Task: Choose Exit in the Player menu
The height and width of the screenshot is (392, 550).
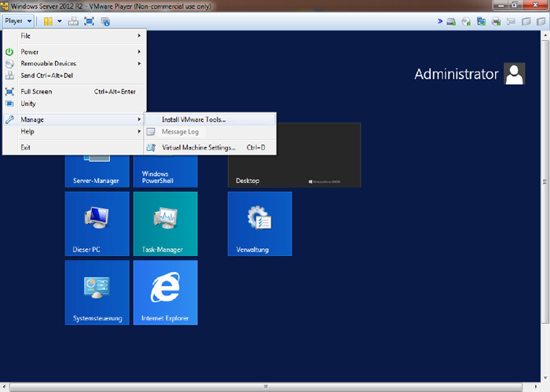Action: pyautogui.click(x=75, y=148)
